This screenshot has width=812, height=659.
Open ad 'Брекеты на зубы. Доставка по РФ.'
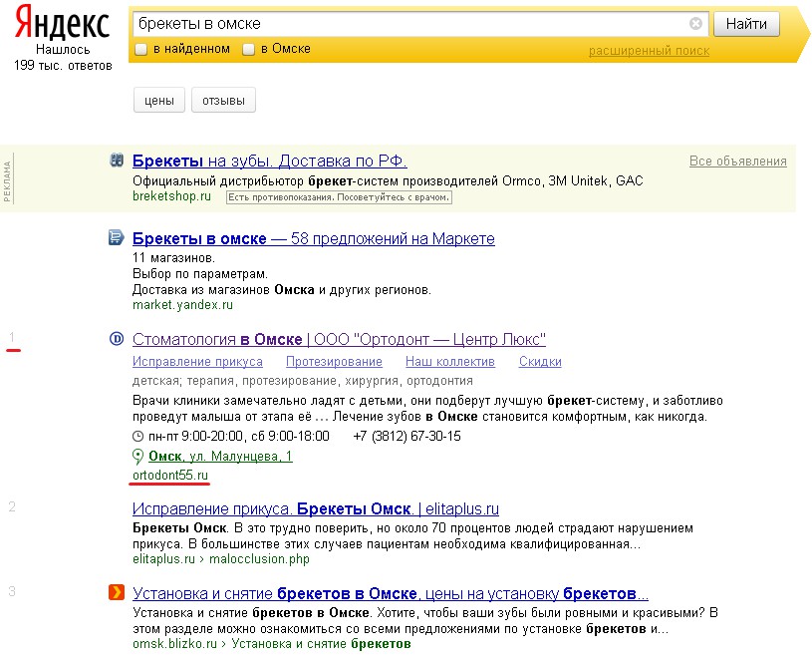270,161
